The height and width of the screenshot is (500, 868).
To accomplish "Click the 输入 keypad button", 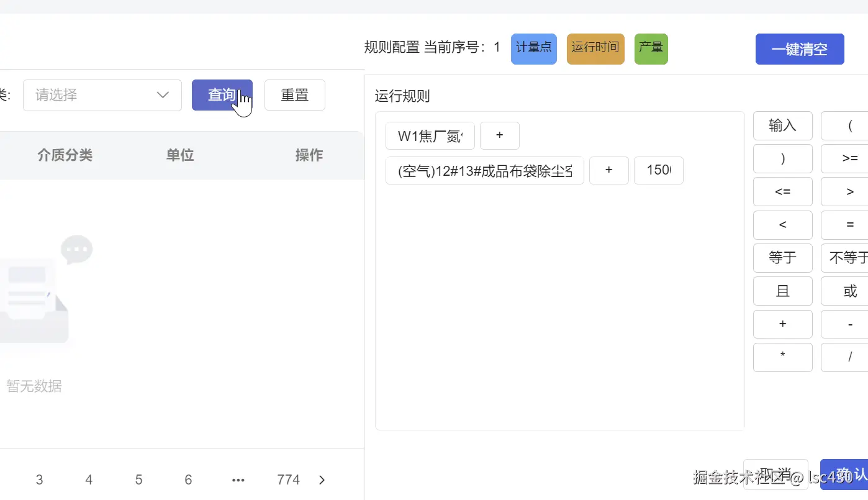I will coord(783,125).
